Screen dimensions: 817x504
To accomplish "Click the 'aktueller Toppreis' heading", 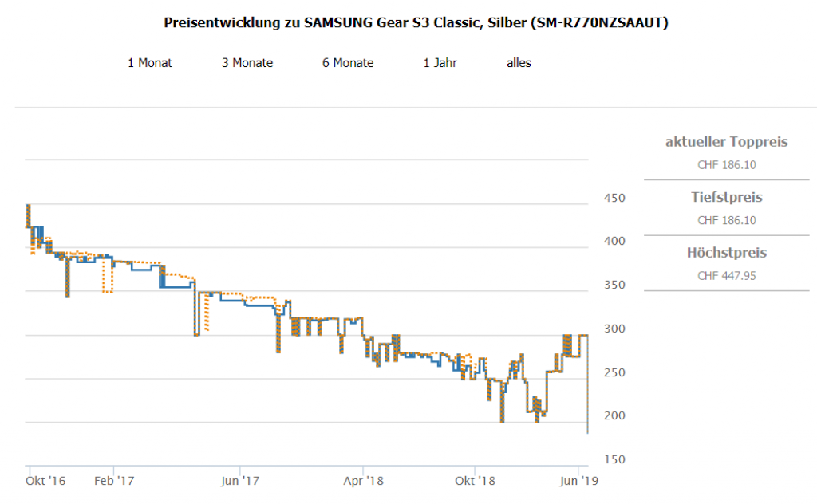I will click(x=726, y=142).
